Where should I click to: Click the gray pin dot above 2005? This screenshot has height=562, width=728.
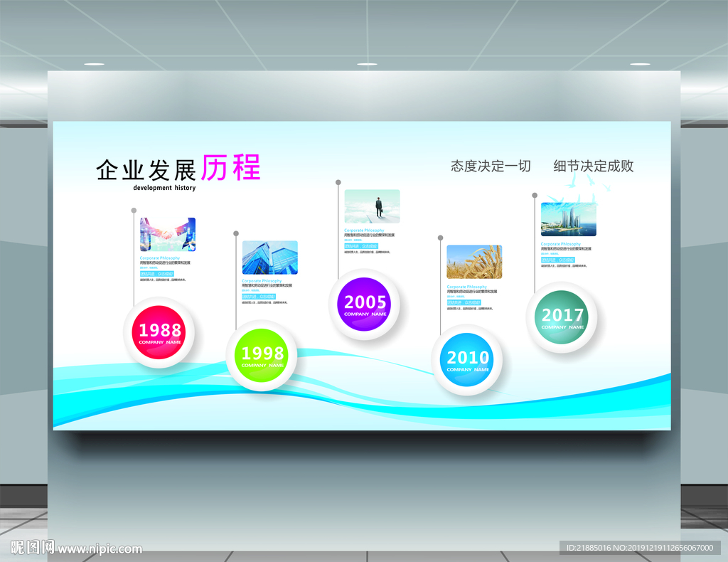[x=338, y=183]
